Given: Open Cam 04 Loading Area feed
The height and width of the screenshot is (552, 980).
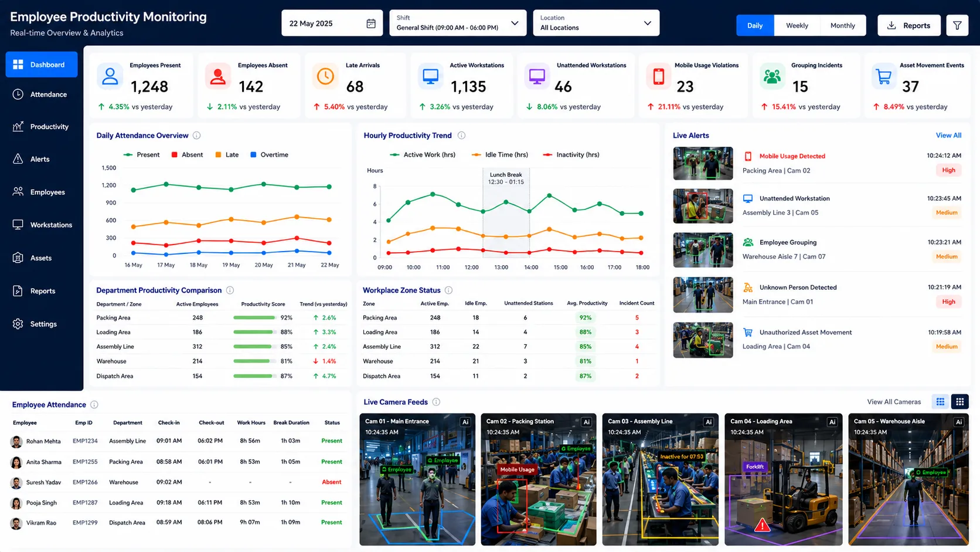Looking at the screenshot, I should [x=783, y=479].
